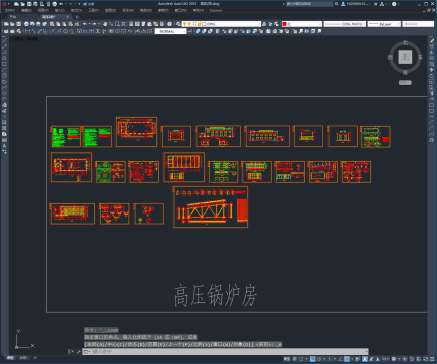Click the new drawing tab plus button
This screenshot has width=437, height=364.
tap(77, 17)
